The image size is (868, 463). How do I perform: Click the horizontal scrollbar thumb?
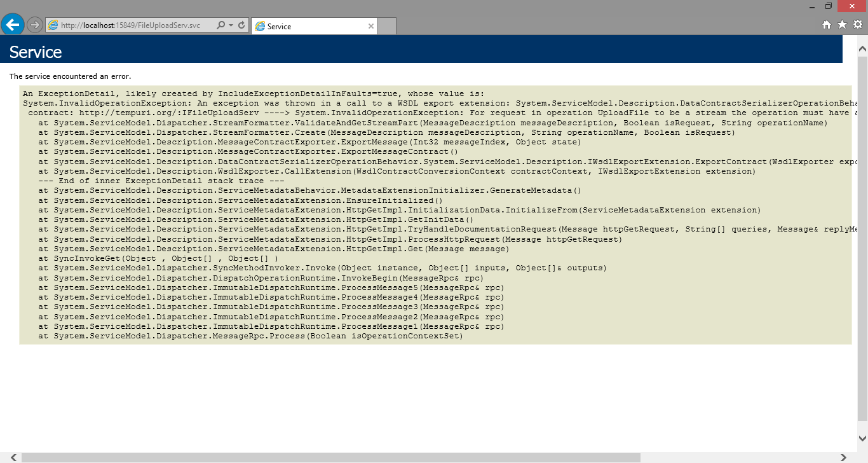(x=330, y=457)
